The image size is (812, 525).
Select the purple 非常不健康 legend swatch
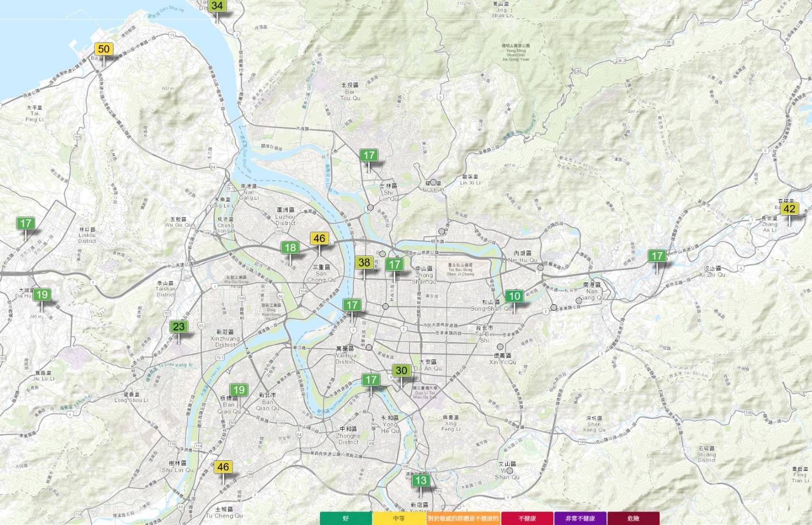click(x=580, y=519)
